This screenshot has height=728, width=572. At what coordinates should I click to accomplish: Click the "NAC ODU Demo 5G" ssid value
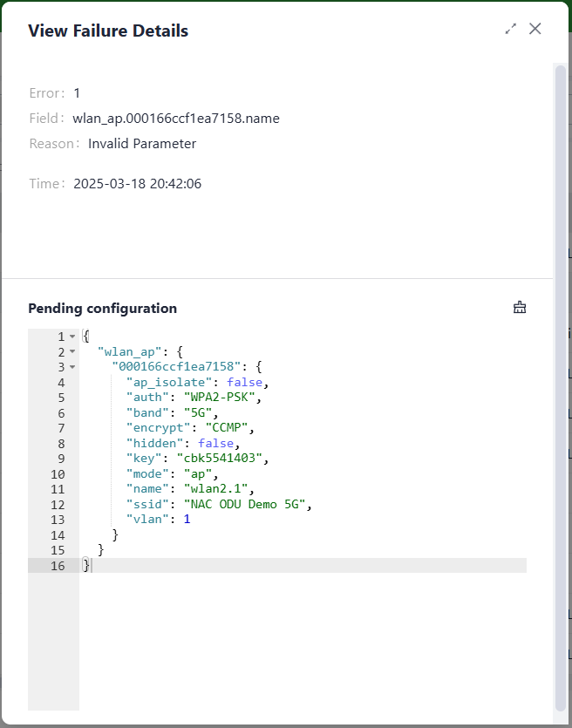pyautogui.click(x=245, y=505)
